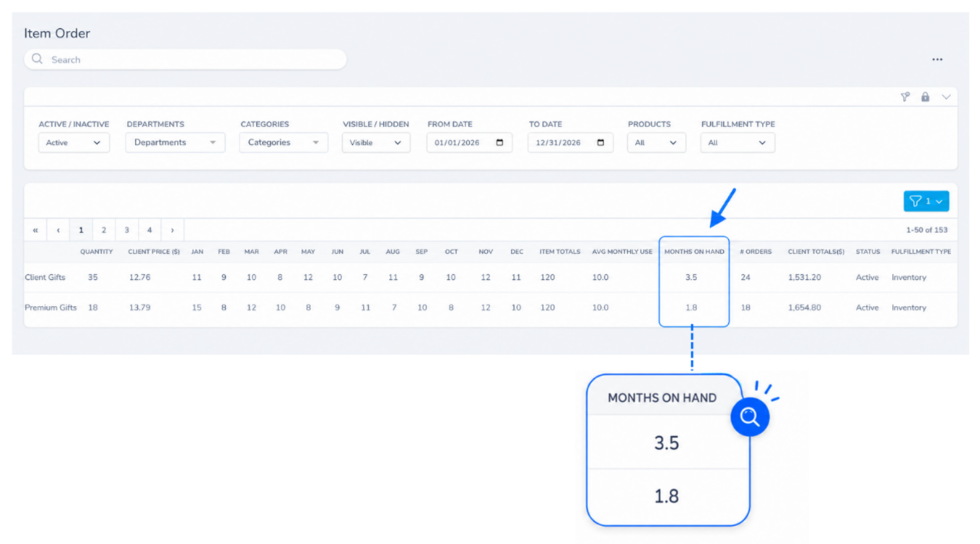
Task: Click Premium Gifts months on hand 1.8
Action: pyautogui.click(x=691, y=308)
